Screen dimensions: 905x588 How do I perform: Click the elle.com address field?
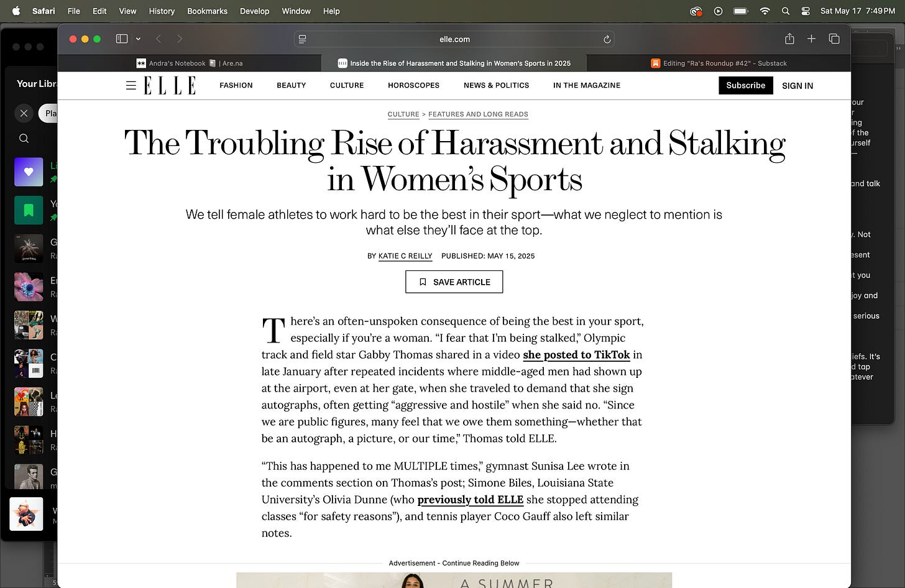[454, 39]
